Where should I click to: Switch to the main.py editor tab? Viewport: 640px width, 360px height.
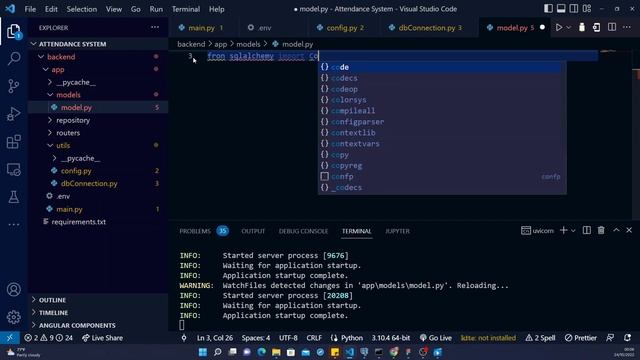pos(201,28)
